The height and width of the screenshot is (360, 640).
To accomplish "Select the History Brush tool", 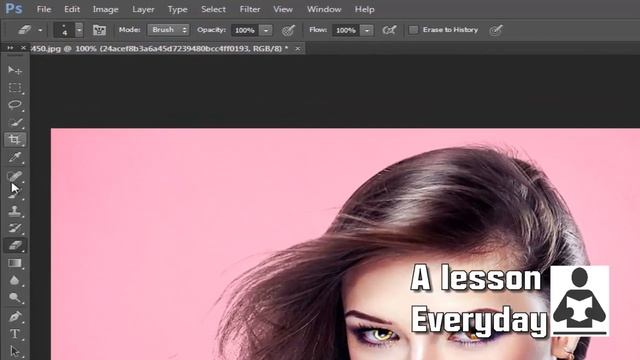I will (x=15, y=228).
